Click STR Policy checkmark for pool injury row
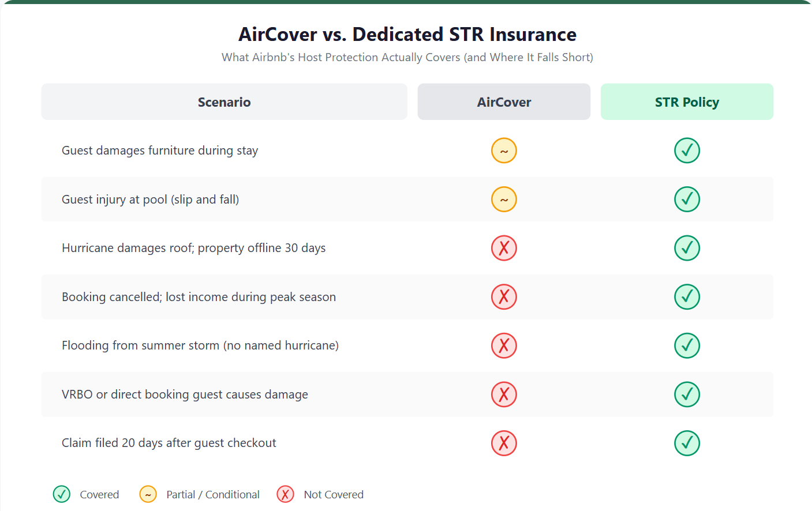Screen dimensions: 812x511 point(687,200)
